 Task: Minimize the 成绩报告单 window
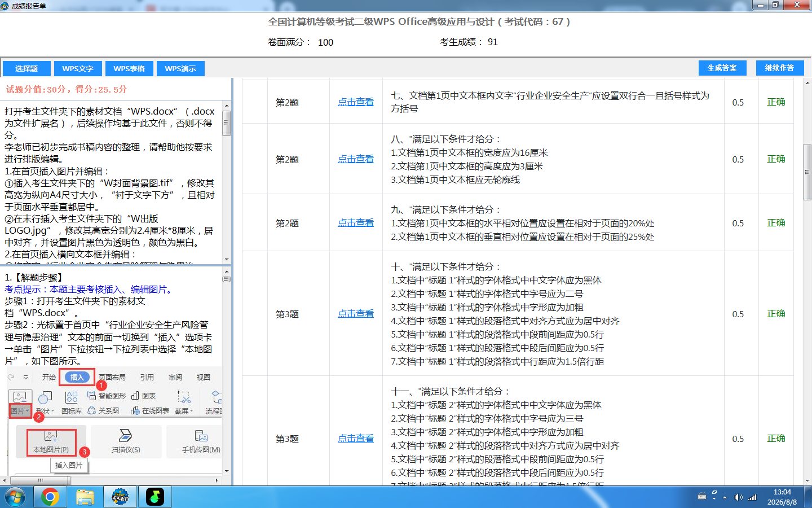[761, 5]
